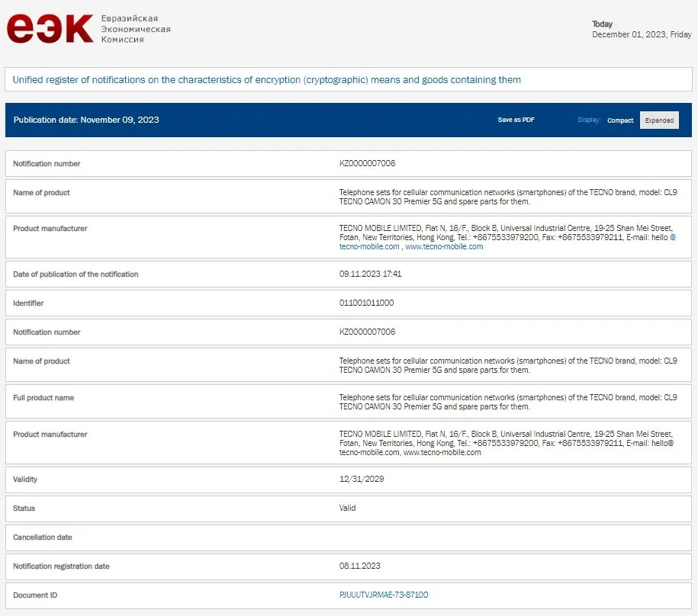The image size is (698, 616).
Task: Click today's date December 01, 2023
Action: [642, 34]
